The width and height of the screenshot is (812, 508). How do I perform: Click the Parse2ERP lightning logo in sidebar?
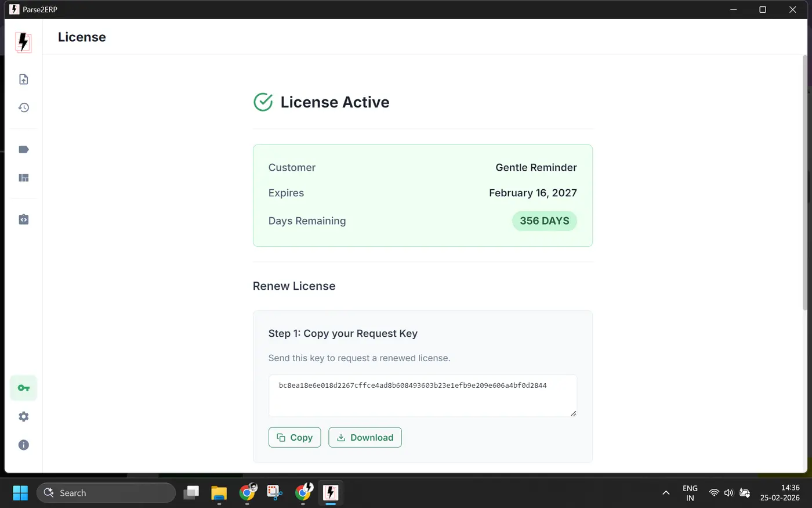(x=23, y=42)
